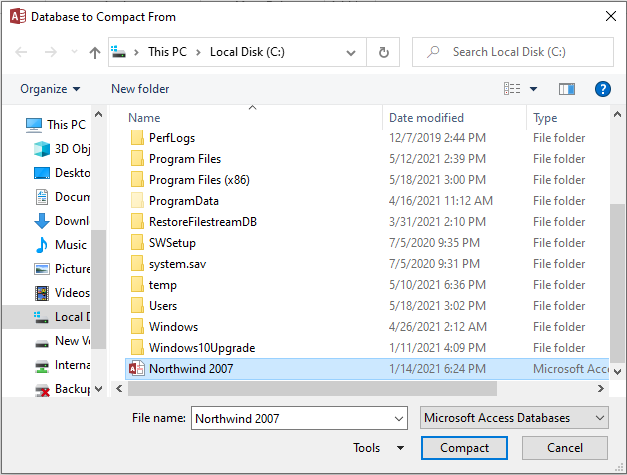Viewport: 627px width, 475px height.
Task: Open the view options dropdown arrow
Action: tap(533, 89)
